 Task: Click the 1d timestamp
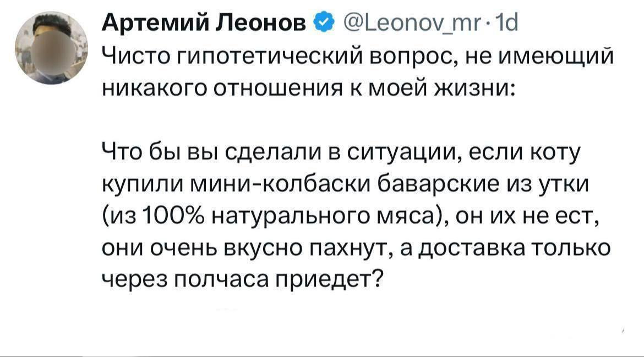point(506,24)
